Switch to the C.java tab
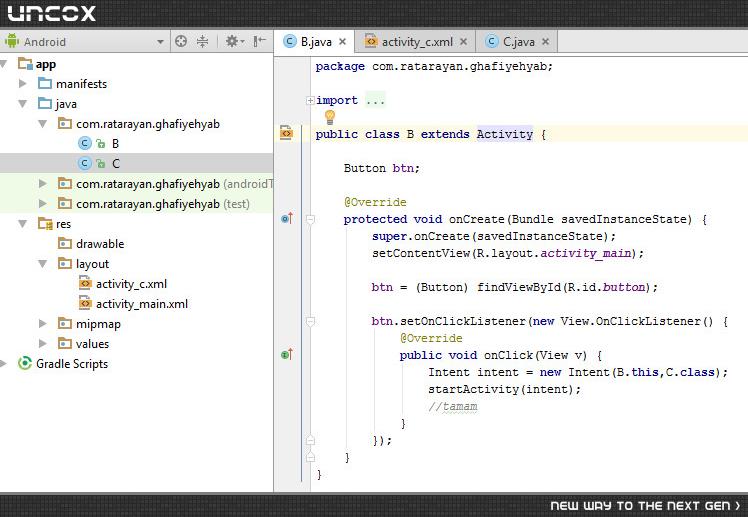 (519, 41)
